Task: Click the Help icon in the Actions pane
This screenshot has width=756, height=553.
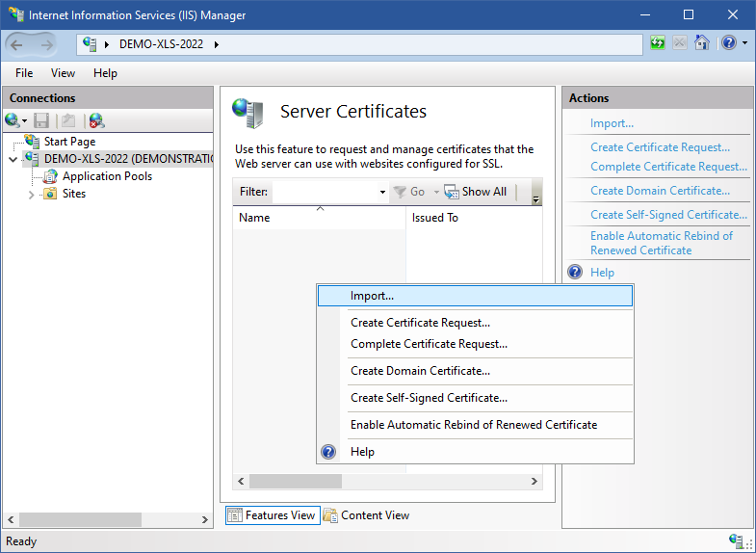Action: [575, 272]
